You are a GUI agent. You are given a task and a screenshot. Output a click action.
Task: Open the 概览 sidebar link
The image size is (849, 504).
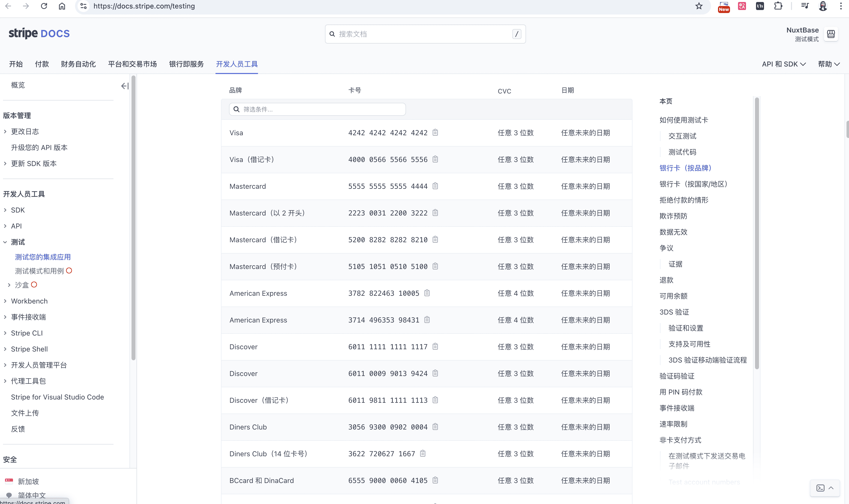(x=18, y=85)
